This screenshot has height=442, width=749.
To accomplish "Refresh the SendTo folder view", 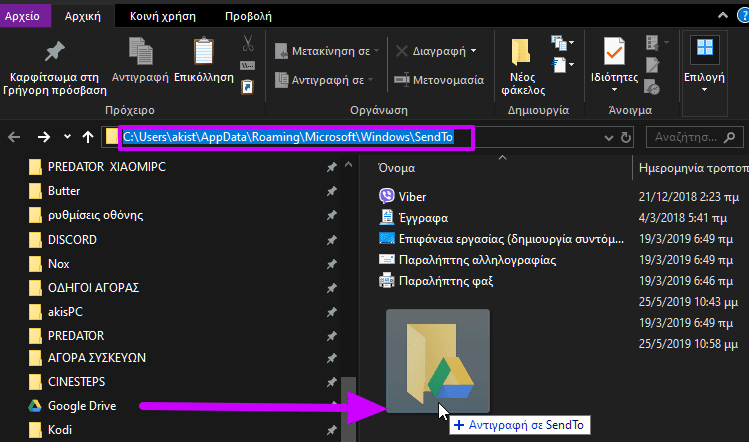I will click(x=626, y=138).
